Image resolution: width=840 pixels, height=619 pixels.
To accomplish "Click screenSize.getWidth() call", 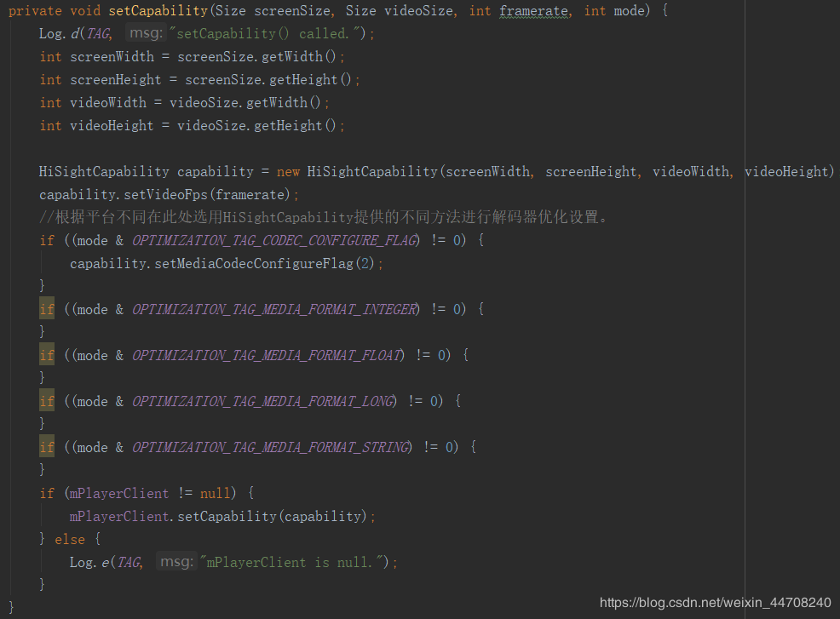I will tap(256, 57).
